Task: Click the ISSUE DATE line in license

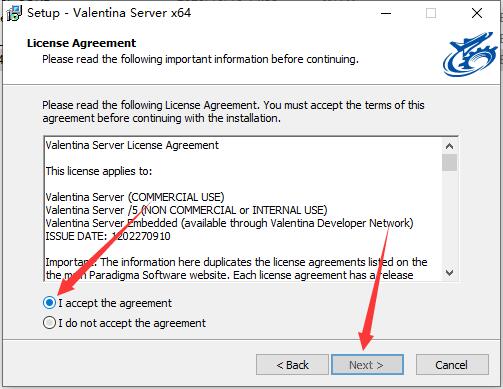Action: pyautogui.click(x=108, y=236)
